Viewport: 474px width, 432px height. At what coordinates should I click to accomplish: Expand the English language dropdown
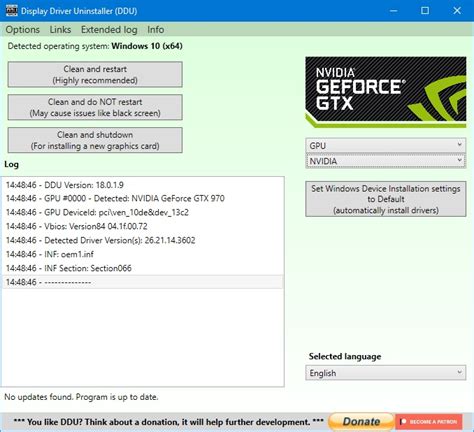pos(386,373)
